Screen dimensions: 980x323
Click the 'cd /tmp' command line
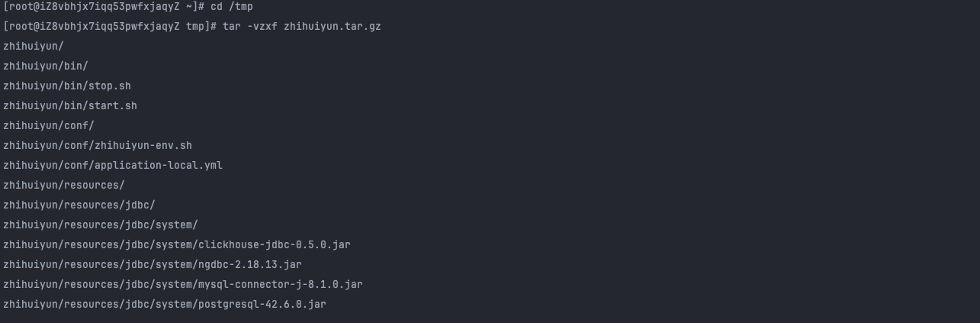pos(231,7)
